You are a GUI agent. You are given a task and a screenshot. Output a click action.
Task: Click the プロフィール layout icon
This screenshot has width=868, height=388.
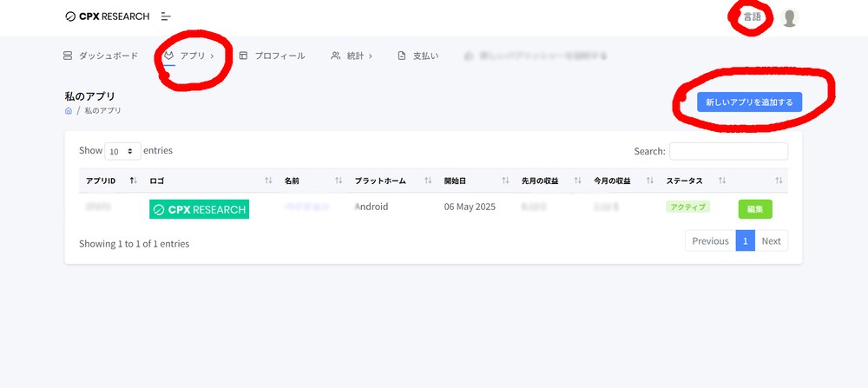243,56
